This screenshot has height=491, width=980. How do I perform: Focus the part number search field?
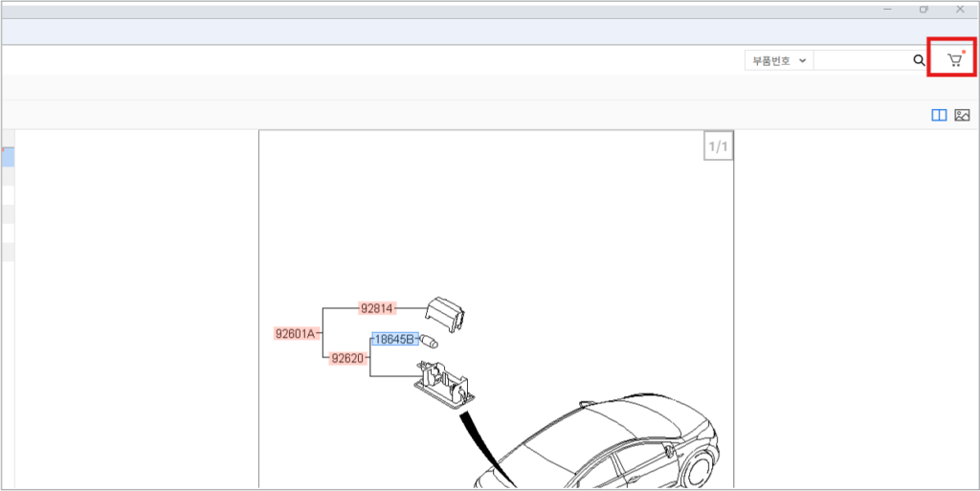click(x=861, y=60)
